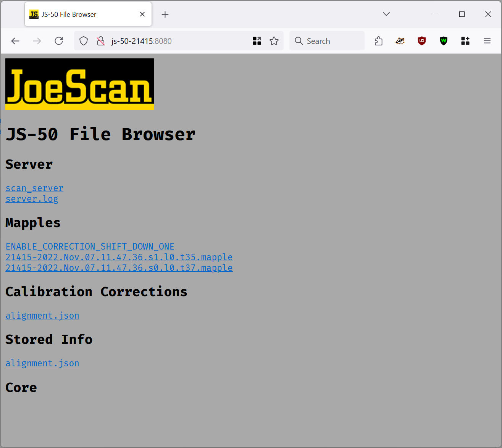Close the Firefox window
The image size is (502, 448).
[x=488, y=14]
